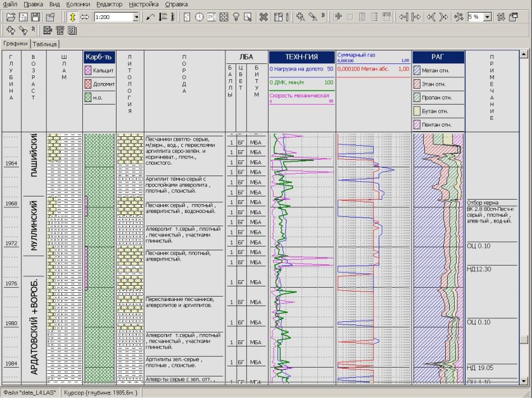Screen dimensions: 532x398
Task: Click the light bulb icon
Action: click(x=236, y=18)
